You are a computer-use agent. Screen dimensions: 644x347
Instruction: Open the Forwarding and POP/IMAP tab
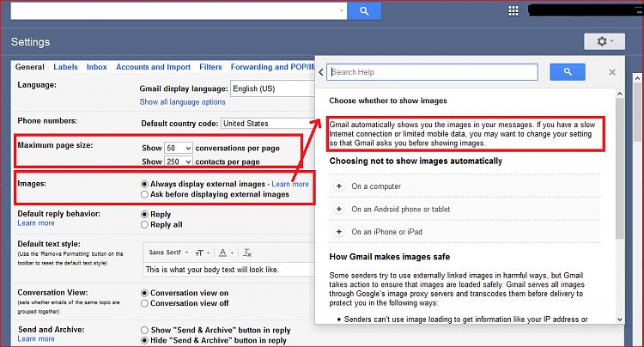tap(273, 67)
